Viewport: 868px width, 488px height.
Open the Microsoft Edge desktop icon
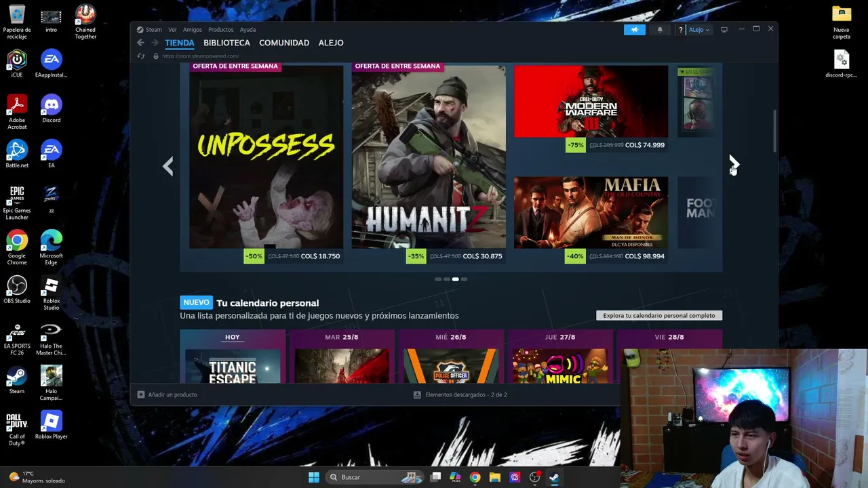[x=51, y=247]
